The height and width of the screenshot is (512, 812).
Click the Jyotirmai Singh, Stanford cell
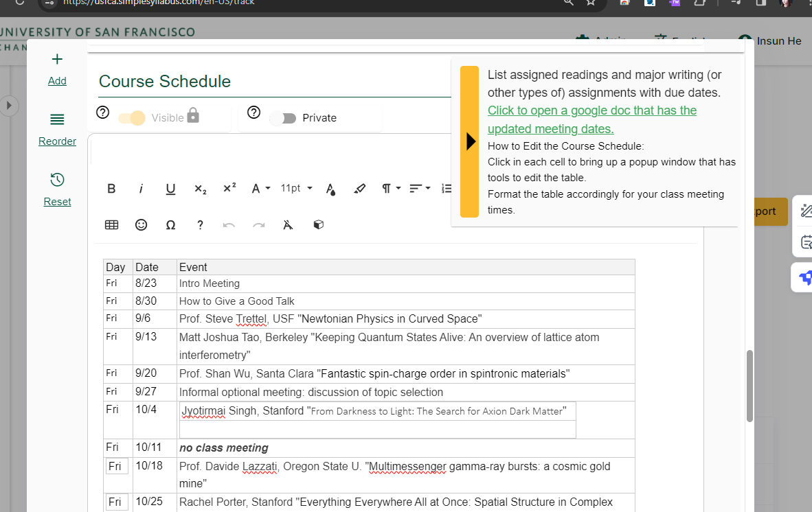tap(378, 411)
